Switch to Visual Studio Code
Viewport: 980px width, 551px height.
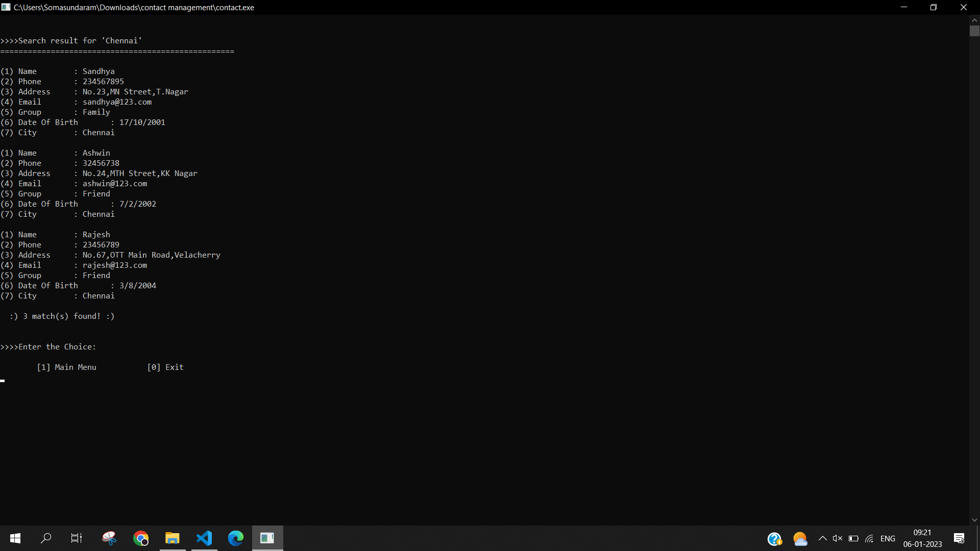pyautogui.click(x=204, y=538)
